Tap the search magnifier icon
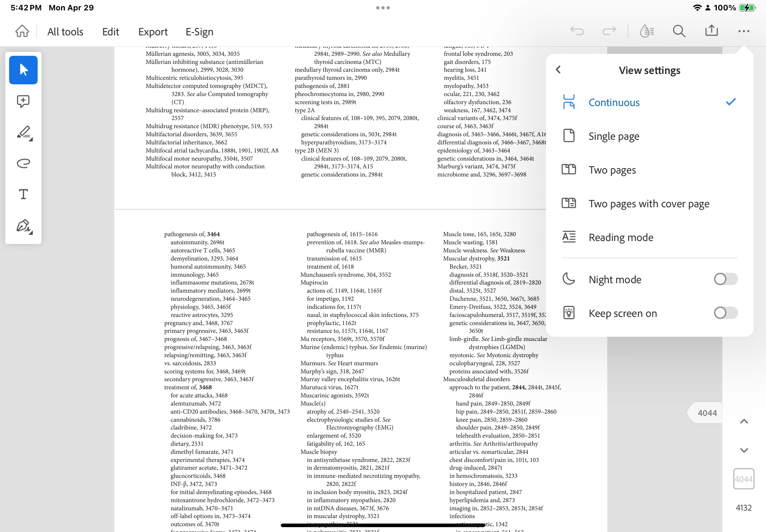The height and width of the screenshot is (532, 766). [679, 31]
